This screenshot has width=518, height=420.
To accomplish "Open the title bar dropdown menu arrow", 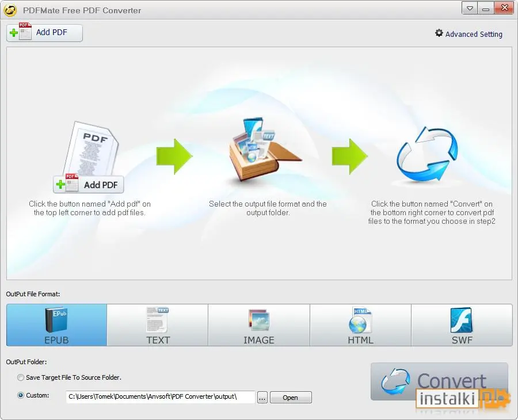I will click(470, 8).
